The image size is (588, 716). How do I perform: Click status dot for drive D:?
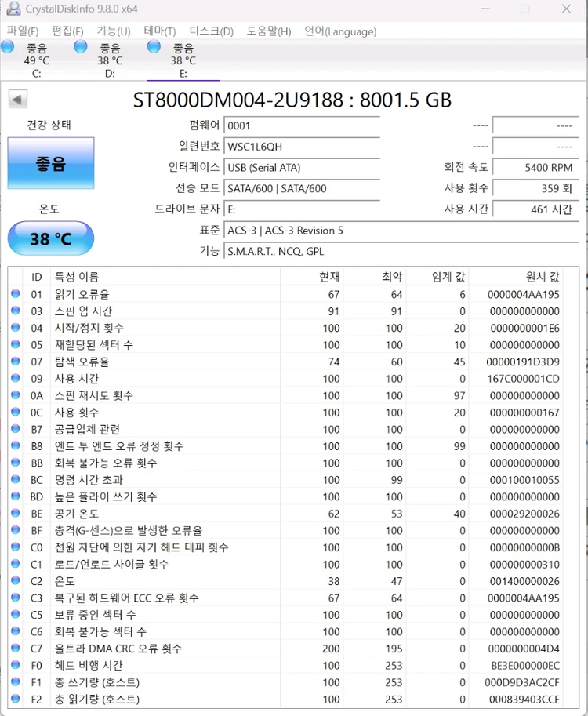click(x=80, y=46)
